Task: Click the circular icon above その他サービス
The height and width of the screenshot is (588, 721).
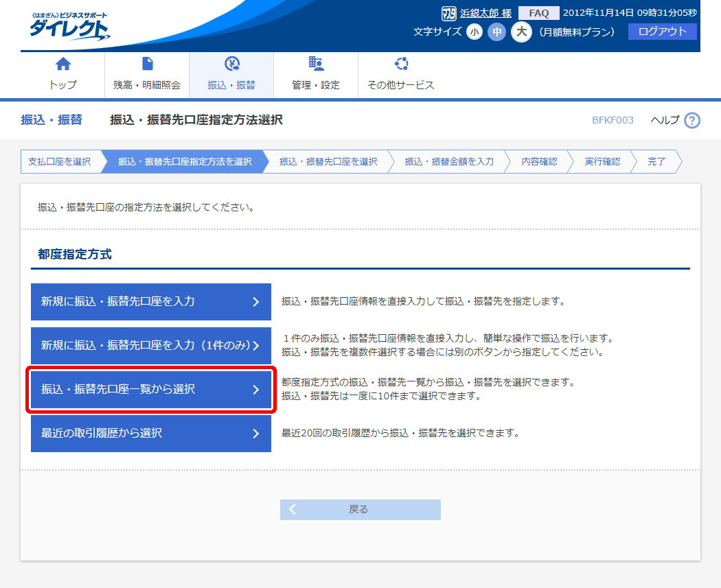Action: pos(401,63)
